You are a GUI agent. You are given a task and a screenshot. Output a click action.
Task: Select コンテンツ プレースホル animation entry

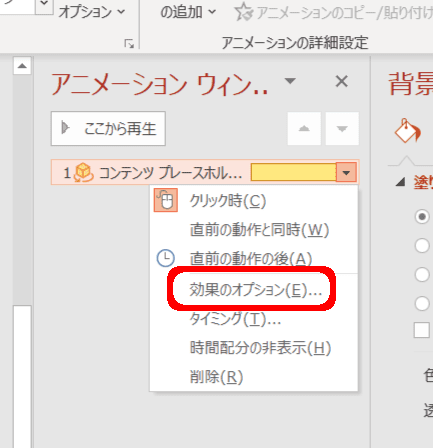[x=205, y=172]
